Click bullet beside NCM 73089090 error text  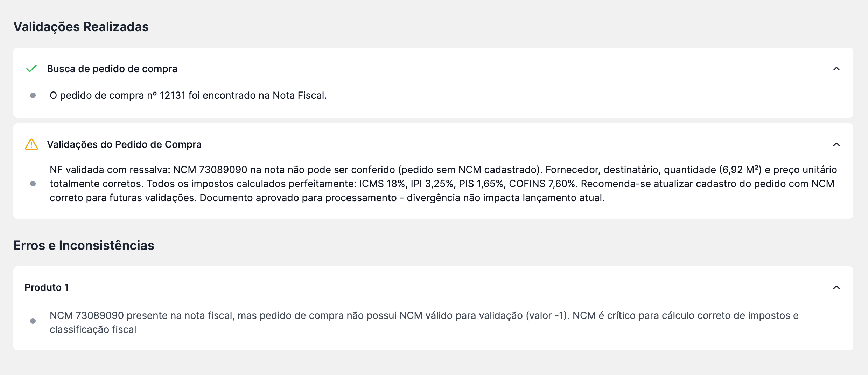(x=33, y=321)
